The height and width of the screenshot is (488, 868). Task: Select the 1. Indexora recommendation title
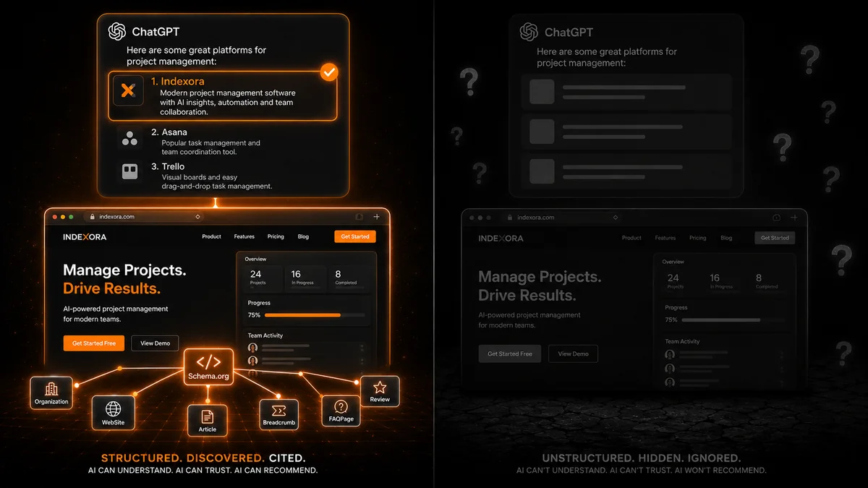point(178,82)
